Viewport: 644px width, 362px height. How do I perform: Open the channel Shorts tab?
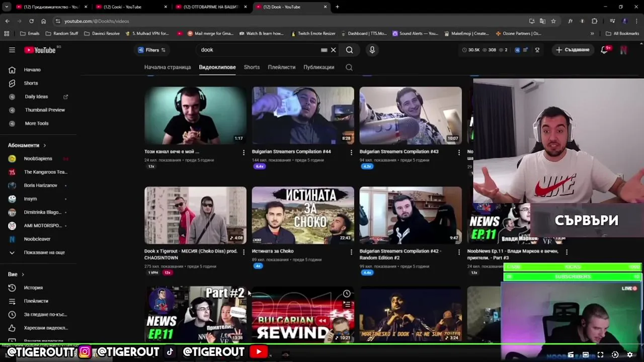252,67
